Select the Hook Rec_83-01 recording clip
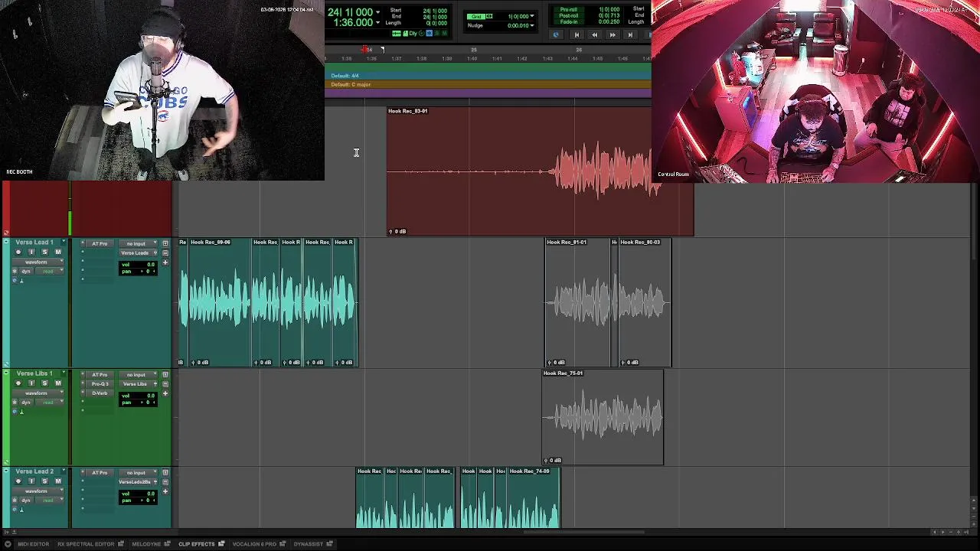The width and height of the screenshot is (980, 551). point(540,171)
